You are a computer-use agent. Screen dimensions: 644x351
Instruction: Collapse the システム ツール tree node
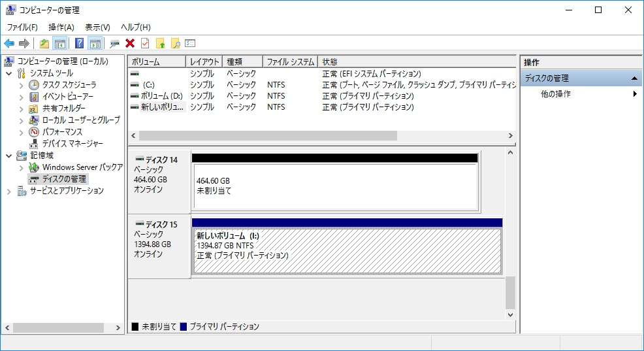(x=9, y=74)
